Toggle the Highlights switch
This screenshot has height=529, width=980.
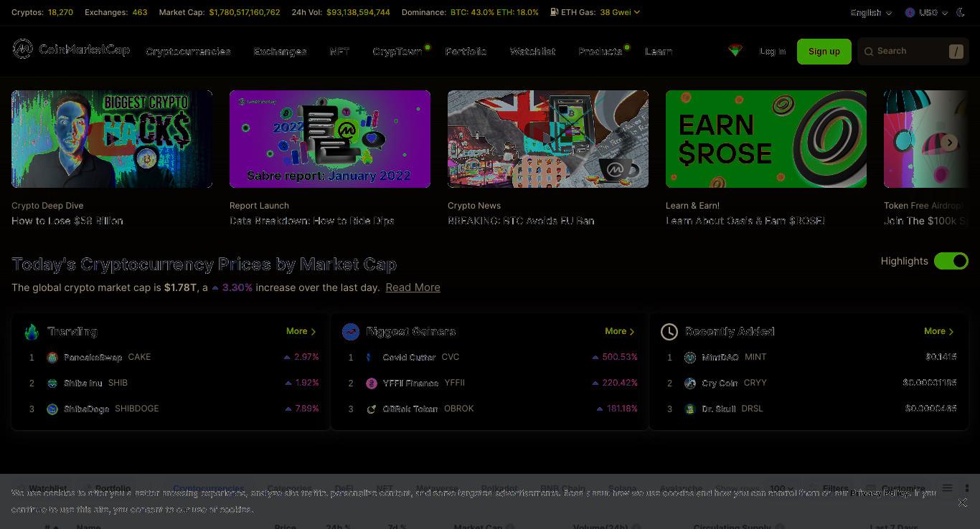pos(951,261)
